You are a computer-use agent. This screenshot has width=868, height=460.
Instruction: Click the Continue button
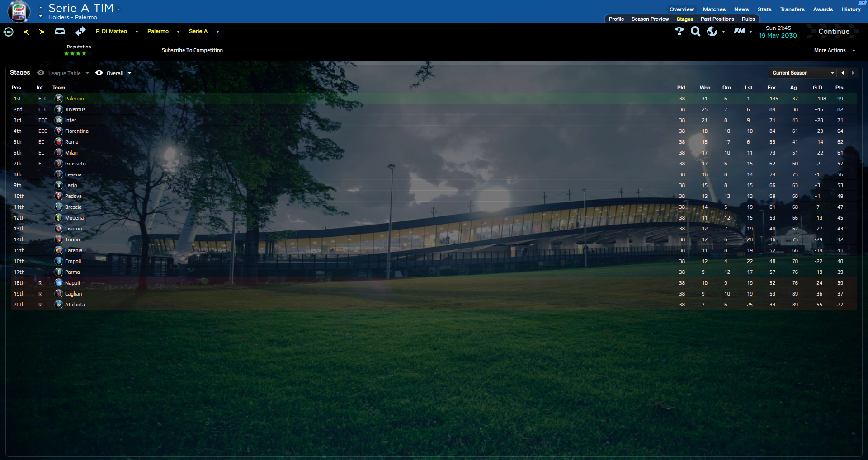[834, 32]
